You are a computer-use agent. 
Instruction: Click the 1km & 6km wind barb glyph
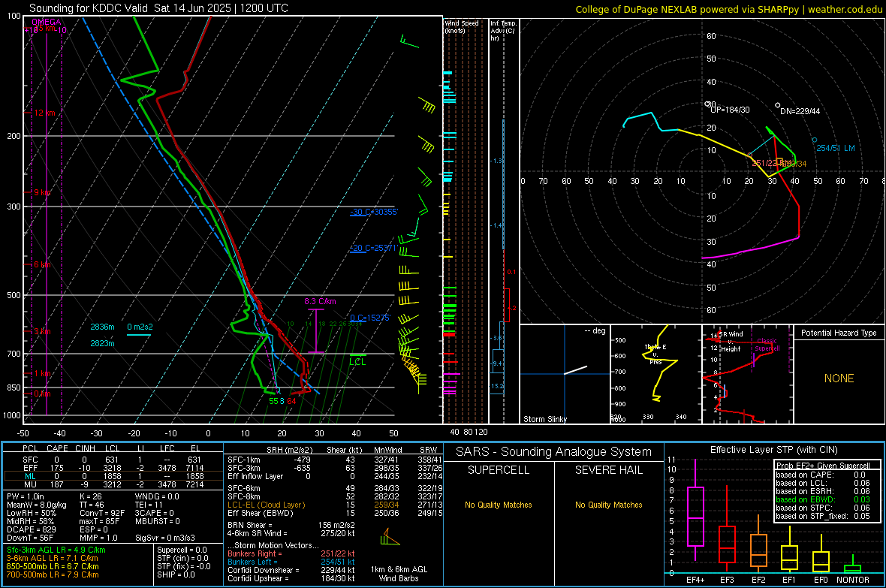[x=390, y=537]
